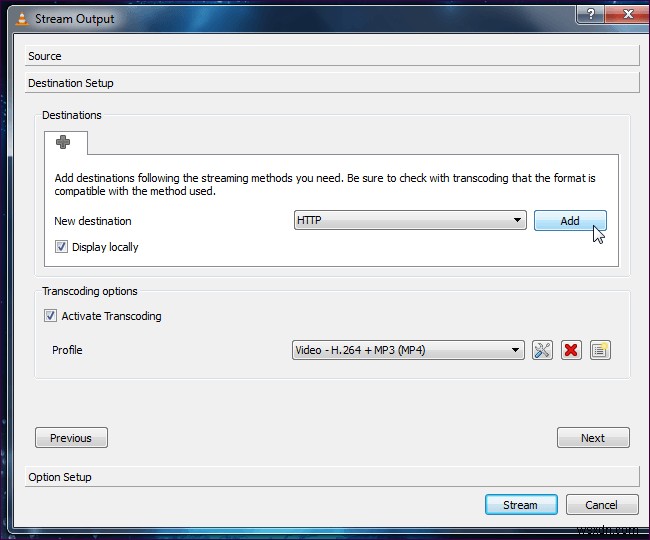This screenshot has height=540, width=650.
Task: Click the Profile label text
Action: (67, 350)
